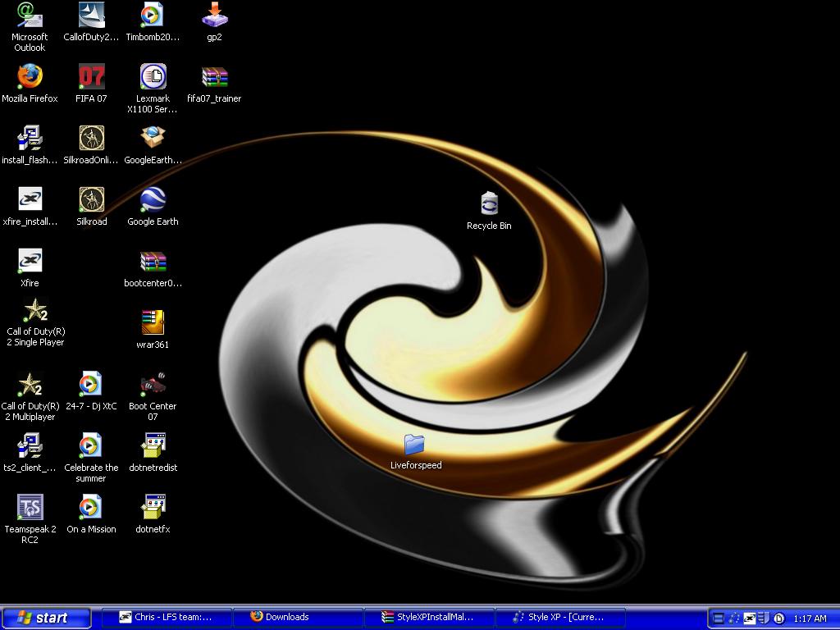
Task: Click the leftmost horizontal-bars tray icon
Action: 719,619
